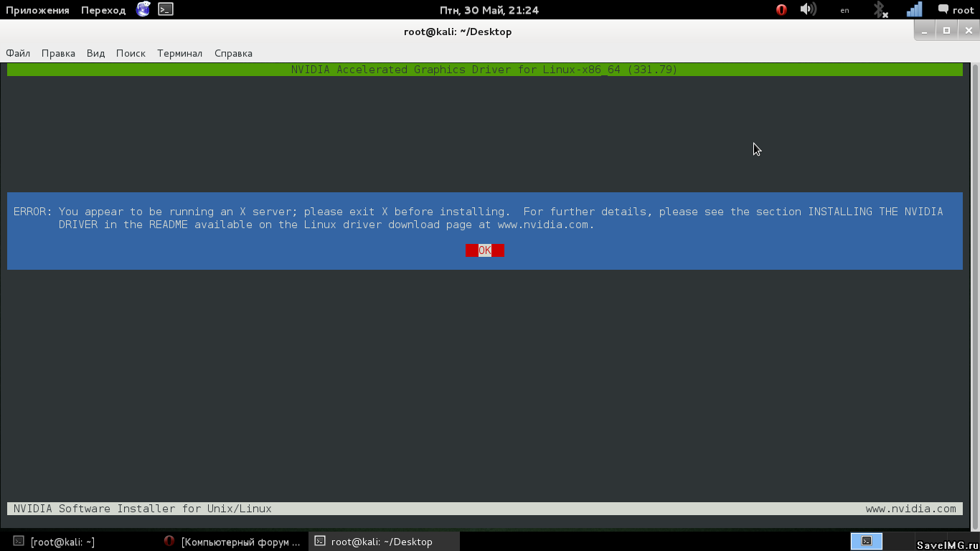Open the Приложения panel menu

click(x=37, y=10)
